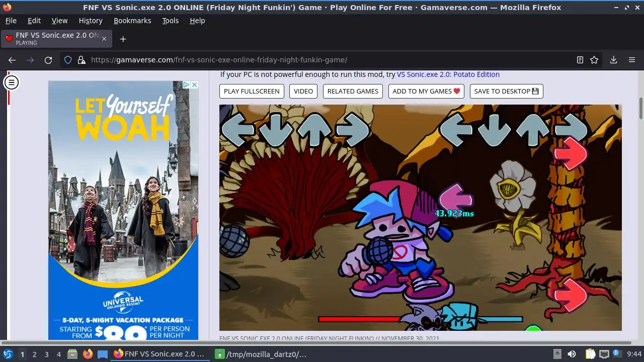Bookmark this page with the star icon
Image resolution: width=644 pixels, height=362 pixels.
click(594, 60)
